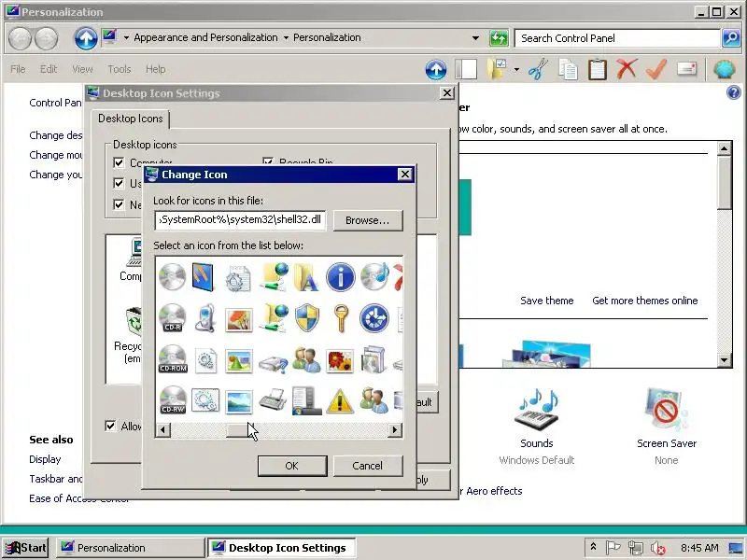Toggle the Network checkbox
The image size is (747, 560).
tap(119, 204)
